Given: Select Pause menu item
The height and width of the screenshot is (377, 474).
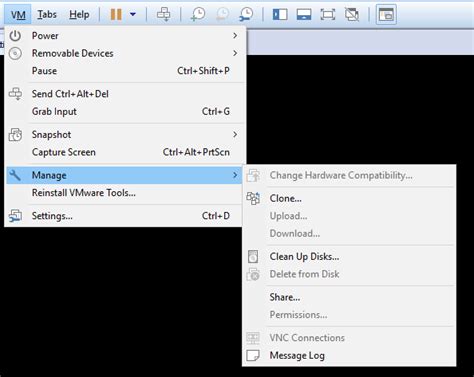Looking at the screenshot, I should point(125,71).
